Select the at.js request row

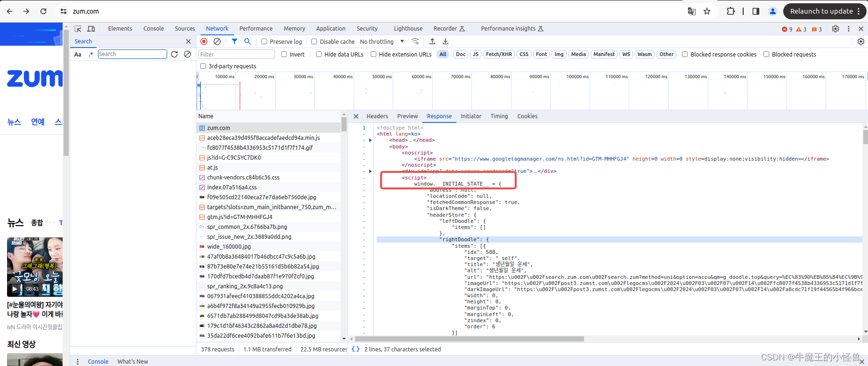[x=268, y=168]
